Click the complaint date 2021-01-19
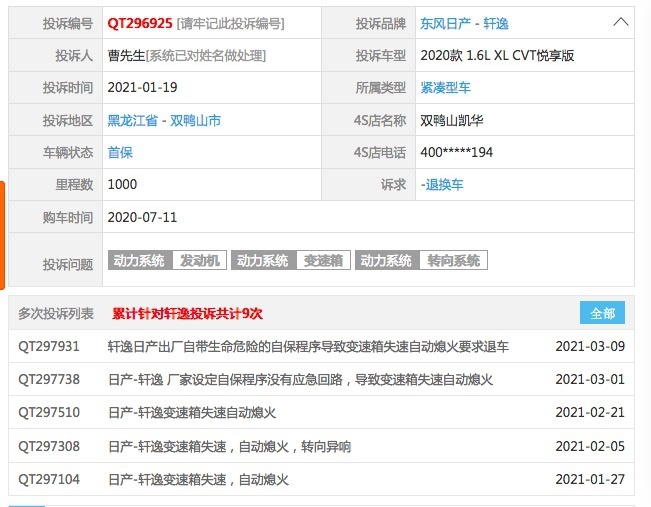The height and width of the screenshot is (507, 651). [x=142, y=87]
